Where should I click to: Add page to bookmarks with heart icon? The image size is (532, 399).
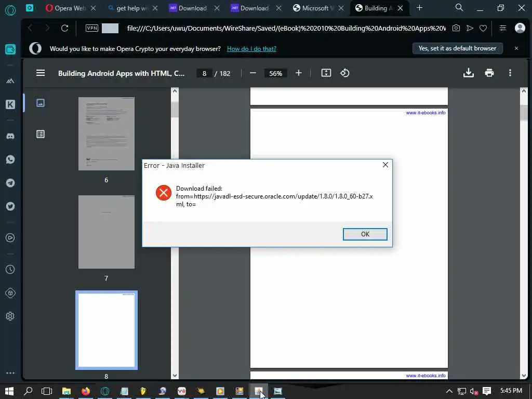tap(483, 28)
